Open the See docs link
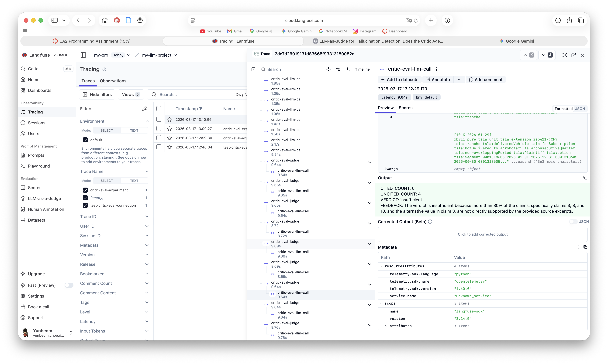 pyautogui.click(x=125, y=158)
